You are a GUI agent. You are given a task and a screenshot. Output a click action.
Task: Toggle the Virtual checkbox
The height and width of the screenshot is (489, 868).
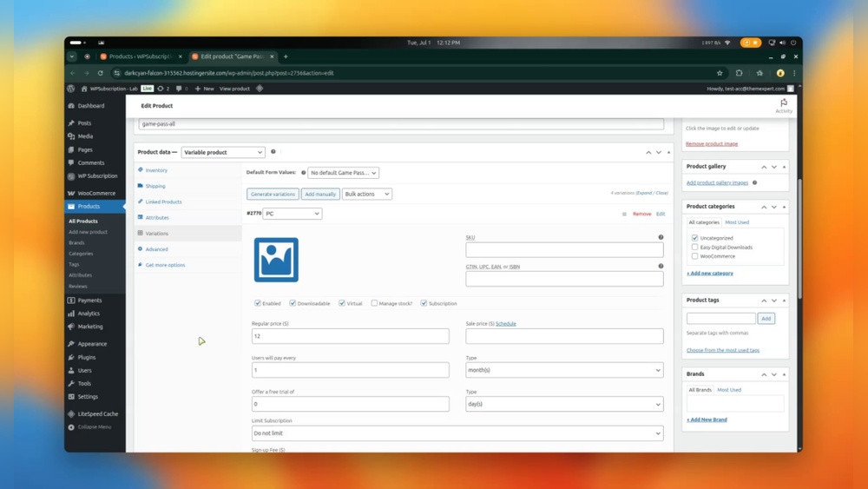pyautogui.click(x=341, y=303)
